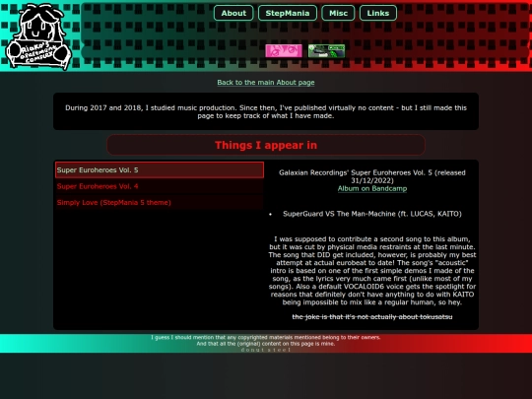Screen dimensions: 532x399
Task: Open the green badge banner
Action: (326, 51)
